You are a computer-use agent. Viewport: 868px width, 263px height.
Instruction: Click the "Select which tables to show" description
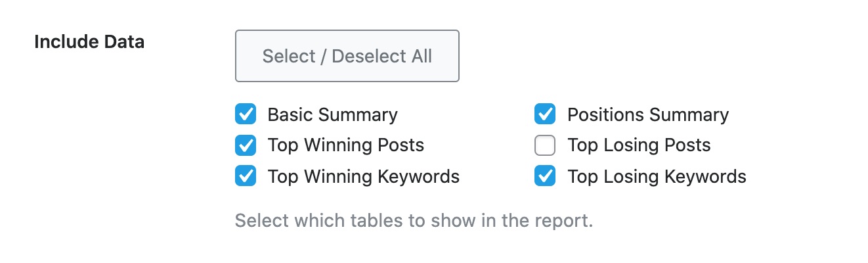pyautogui.click(x=414, y=220)
